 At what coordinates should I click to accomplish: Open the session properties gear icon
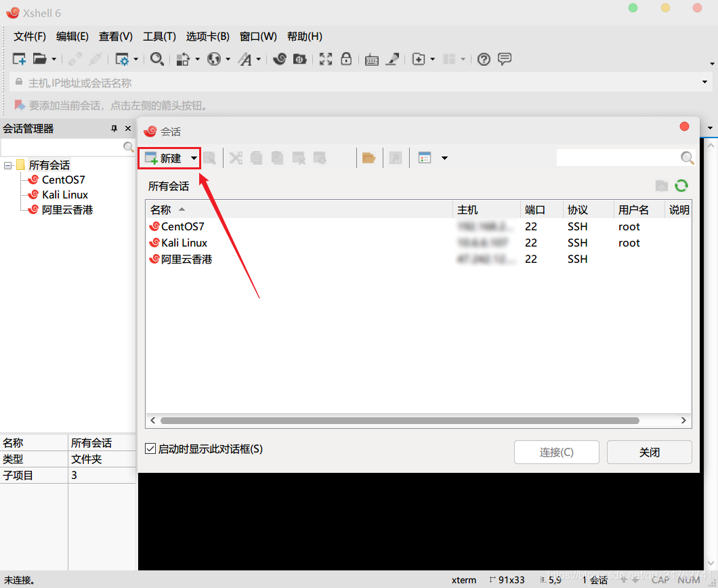pos(122,59)
